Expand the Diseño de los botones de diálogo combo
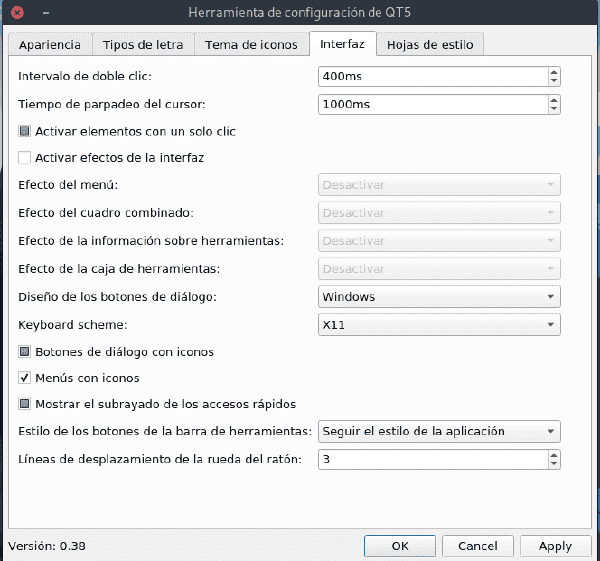The height and width of the screenshot is (561, 600). point(439,297)
